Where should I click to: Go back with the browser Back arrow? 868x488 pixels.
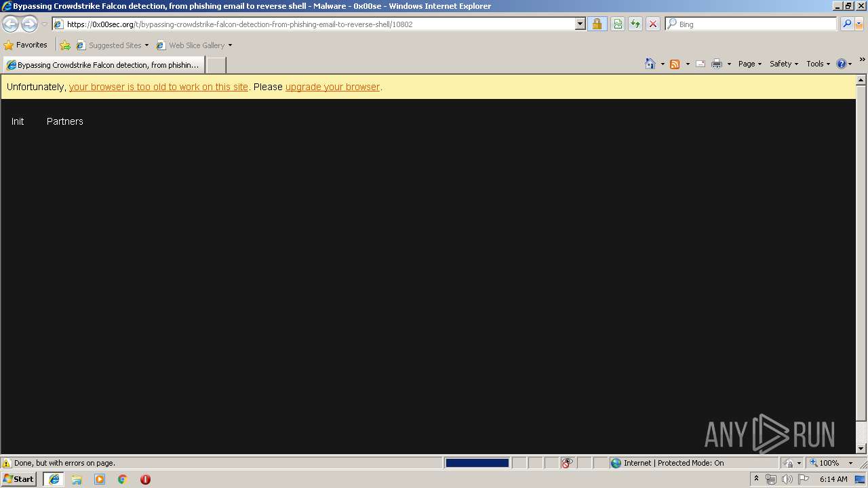point(10,24)
